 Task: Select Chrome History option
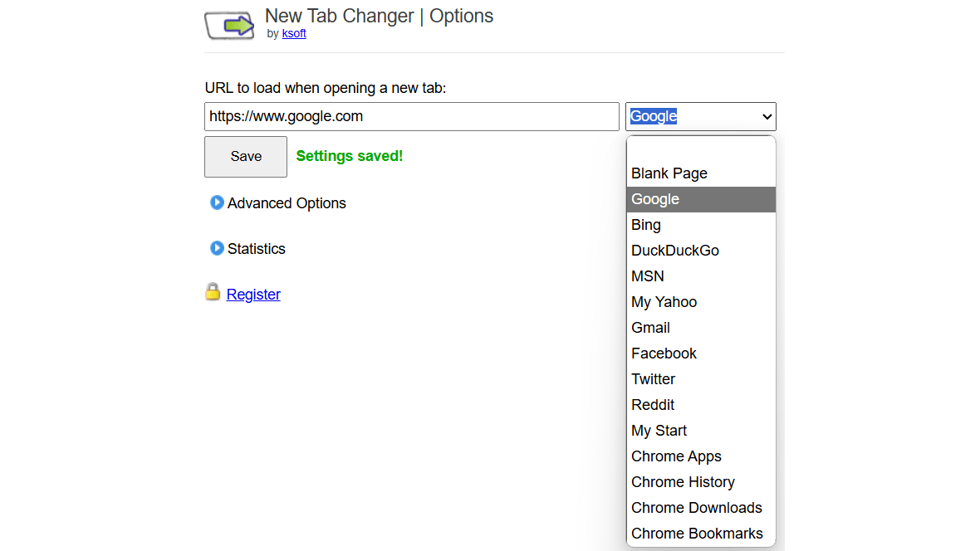point(683,482)
